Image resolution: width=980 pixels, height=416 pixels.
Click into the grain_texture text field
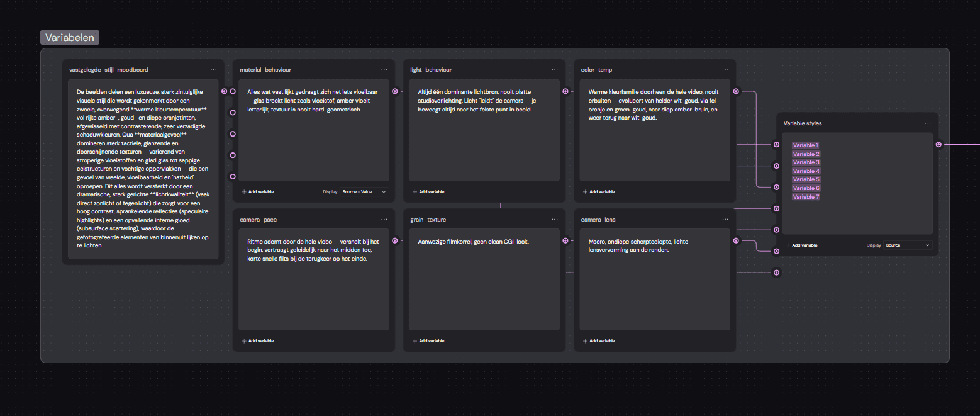484,279
